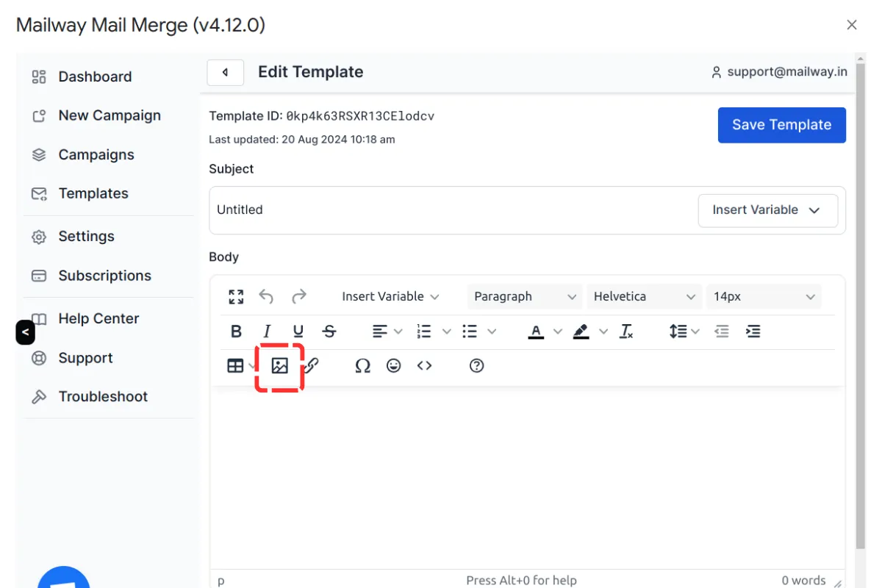
Task: Click the editor help icon
Action: click(x=476, y=365)
